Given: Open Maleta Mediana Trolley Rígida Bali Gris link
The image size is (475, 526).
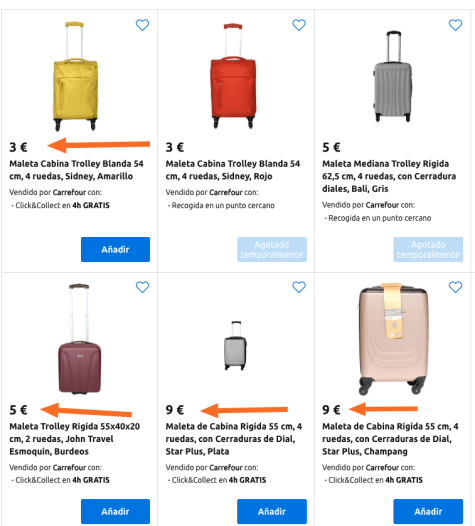Looking at the screenshot, I should (x=389, y=176).
